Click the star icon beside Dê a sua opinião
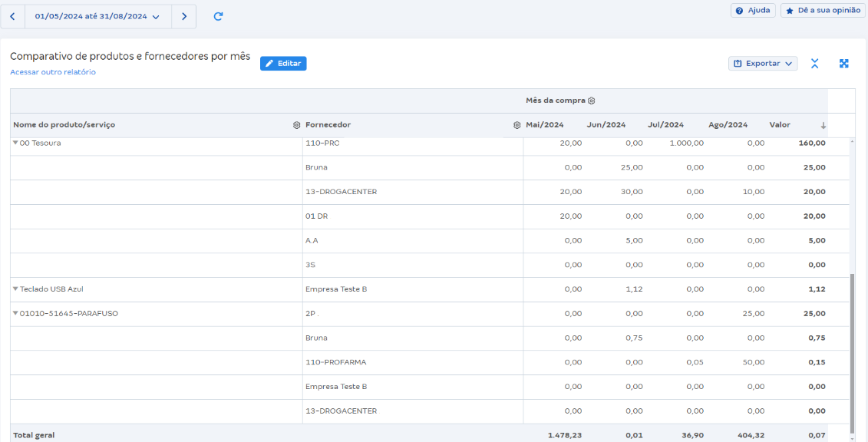Screen dimensions: 868x442 coord(789,10)
